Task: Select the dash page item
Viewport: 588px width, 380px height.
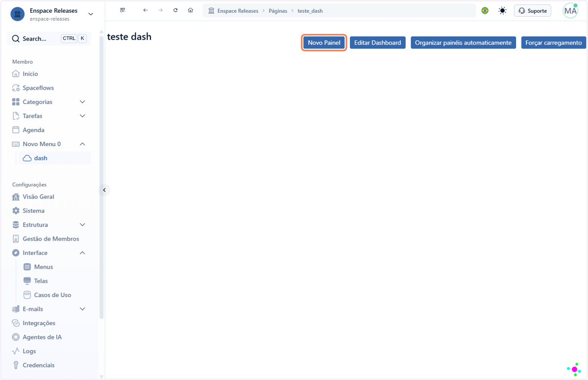Action: 54,158
